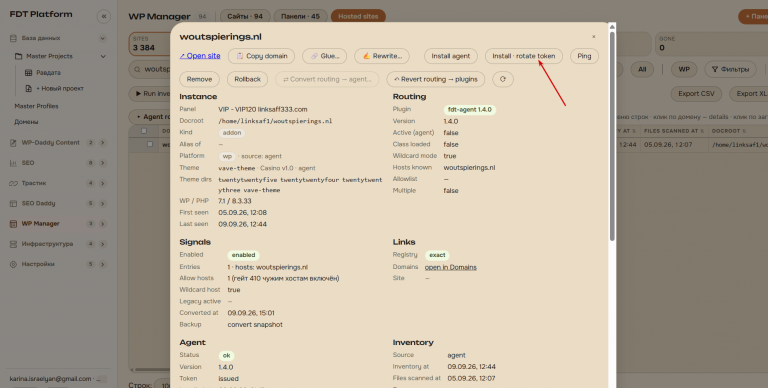Click the search magnifier icon
This screenshot has width=768, height=388.
pyautogui.click(x=138, y=70)
